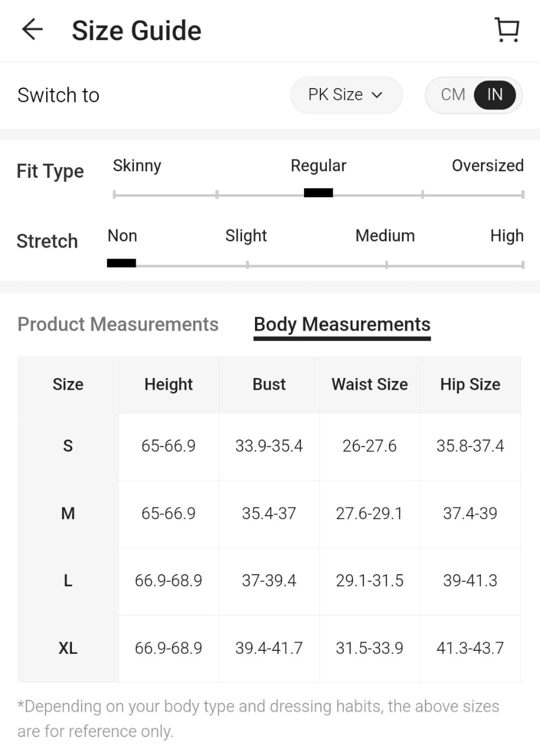Select the S size row
Viewport: 540px width, 756px height.
(68, 446)
